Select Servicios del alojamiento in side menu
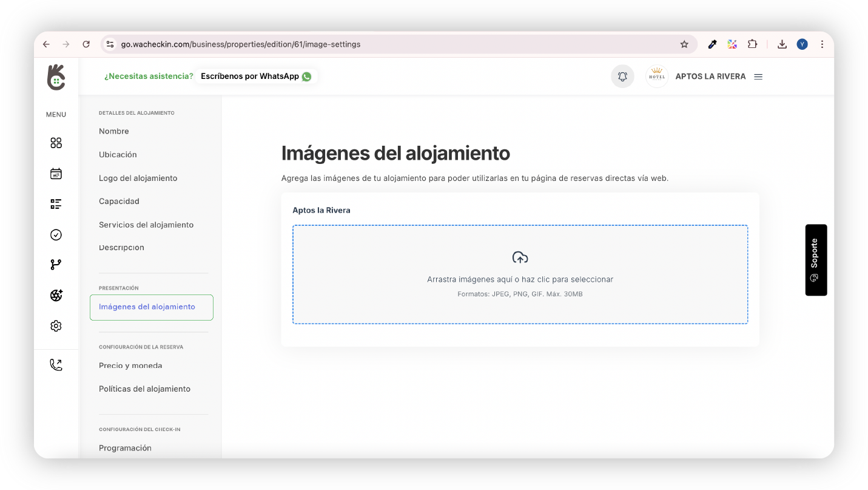The height and width of the screenshot is (490, 868). pyautogui.click(x=146, y=225)
